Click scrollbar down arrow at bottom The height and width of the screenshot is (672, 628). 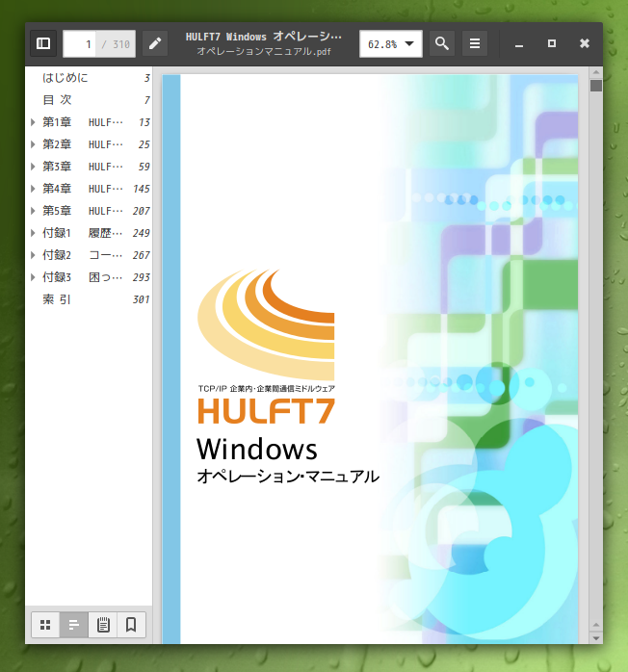pyautogui.click(x=596, y=638)
